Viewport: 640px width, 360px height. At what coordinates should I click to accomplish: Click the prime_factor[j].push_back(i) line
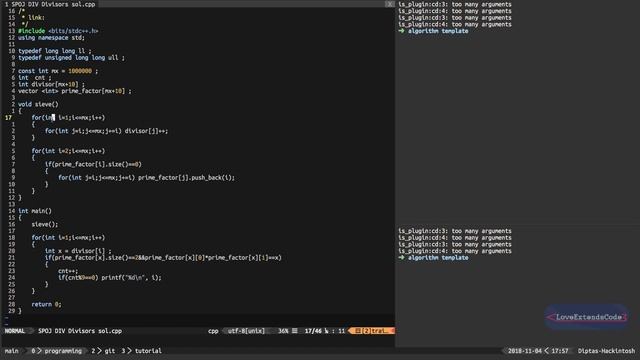click(146, 178)
